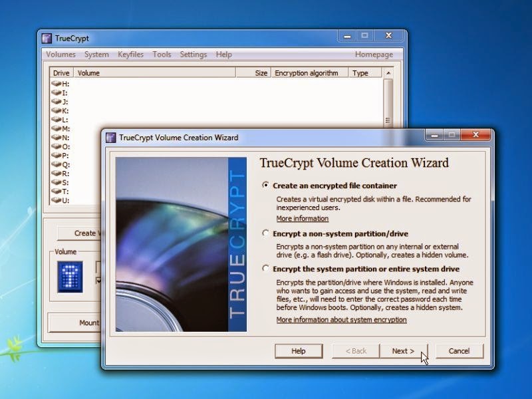Click the partially hidden Create Volume button

80,233
